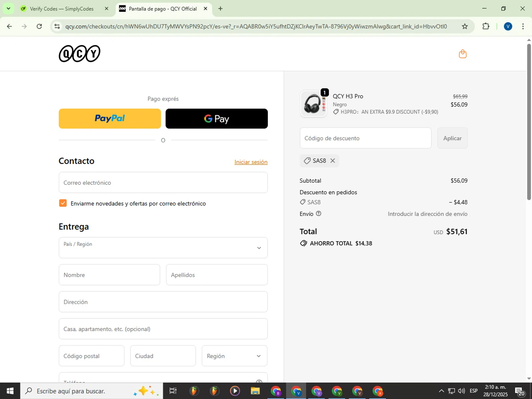Viewport: 532px width, 399px height.
Task: Expand the Región dropdown
Action: click(x=234, y=356)
